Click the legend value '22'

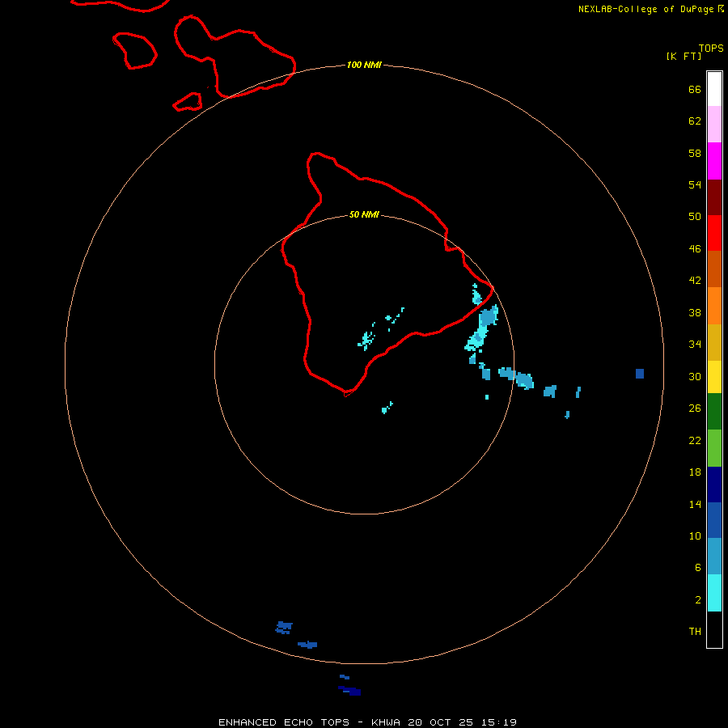tap(695, 441)
